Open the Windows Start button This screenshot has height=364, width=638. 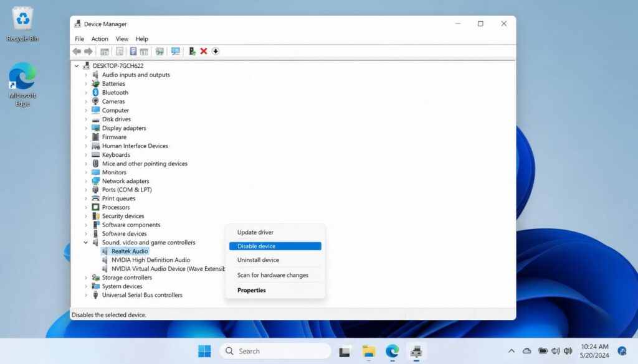click(204, 351)
